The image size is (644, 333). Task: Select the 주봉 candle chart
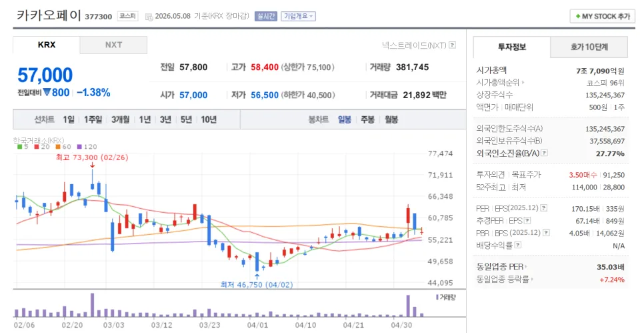pos(367,119)
